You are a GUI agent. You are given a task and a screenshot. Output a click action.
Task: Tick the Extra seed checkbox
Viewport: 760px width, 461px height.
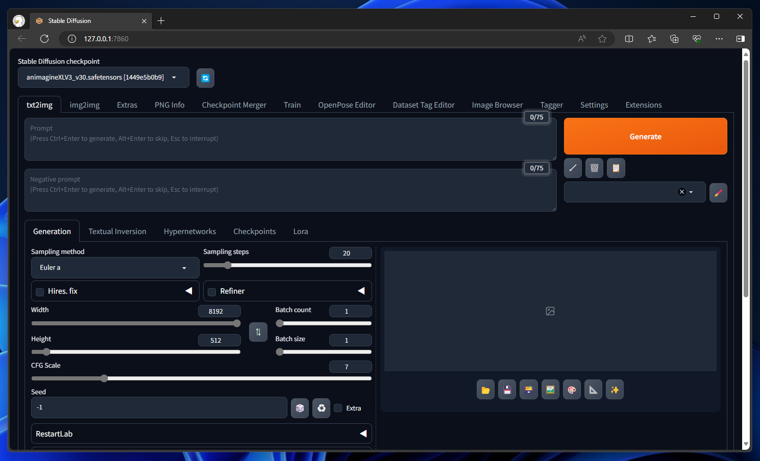click(338, 408)
